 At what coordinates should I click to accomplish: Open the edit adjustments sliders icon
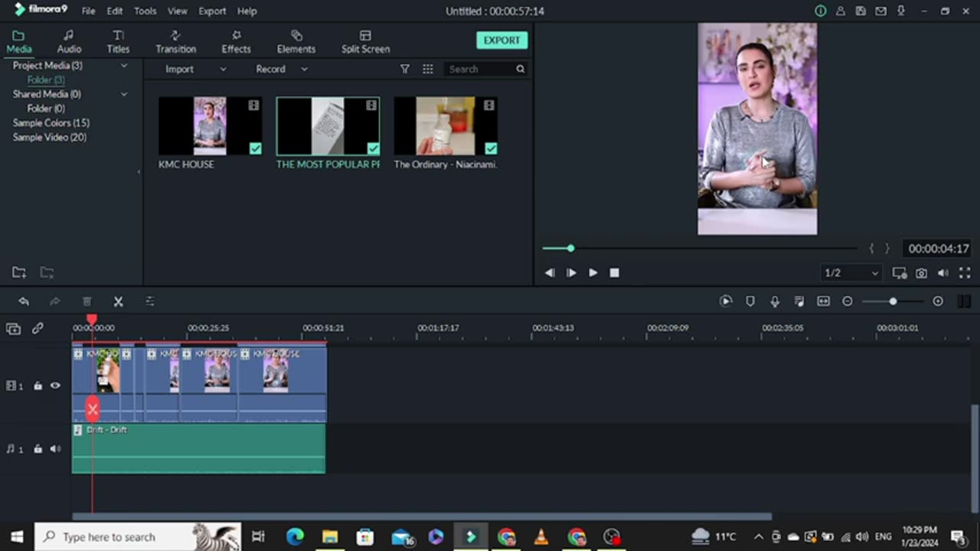coord(150,302)
